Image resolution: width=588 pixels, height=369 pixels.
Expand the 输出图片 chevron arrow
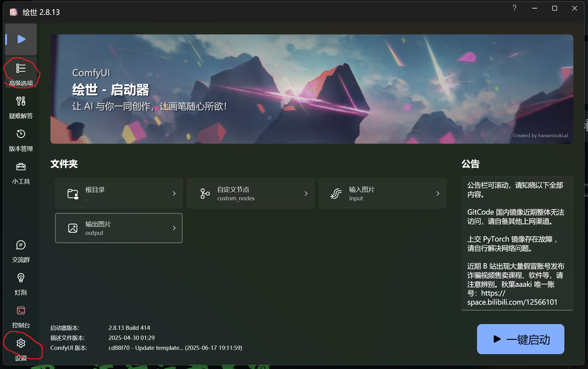174,228
